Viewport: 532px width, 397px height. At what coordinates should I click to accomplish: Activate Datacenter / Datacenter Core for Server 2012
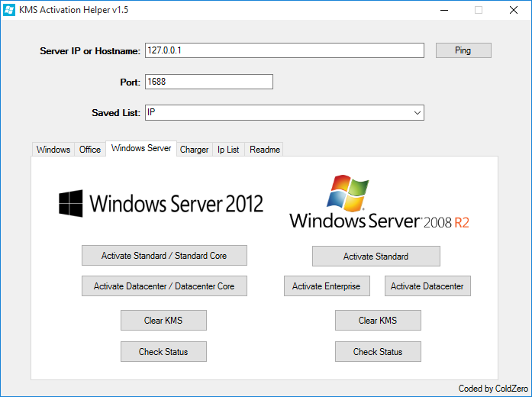(x=164, y=286)
